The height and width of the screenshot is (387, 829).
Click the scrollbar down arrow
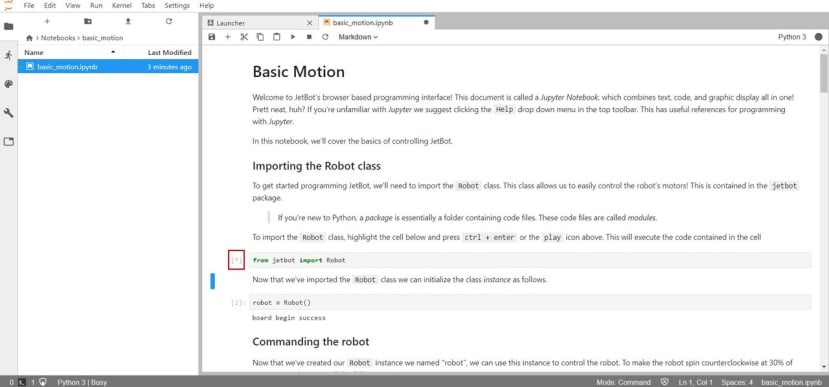(x=823, y=366)
